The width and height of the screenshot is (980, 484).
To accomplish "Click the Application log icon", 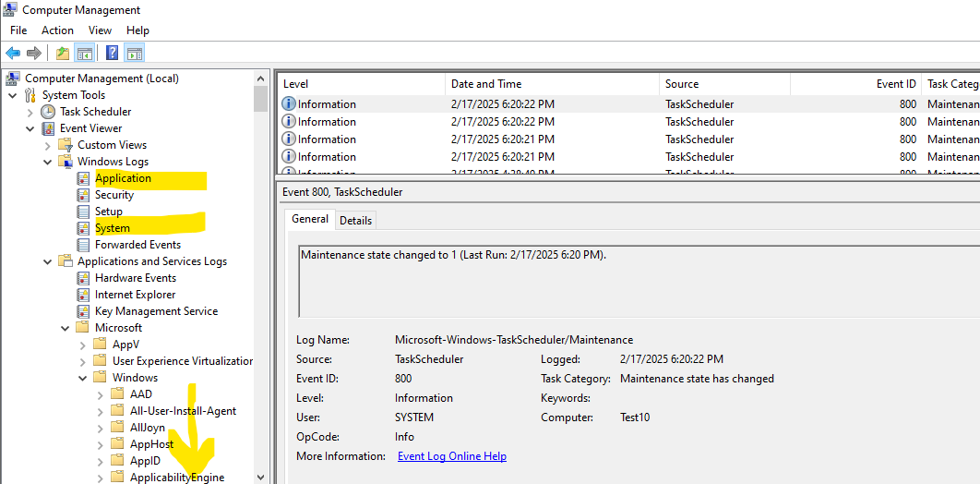I will click(83, 178).
